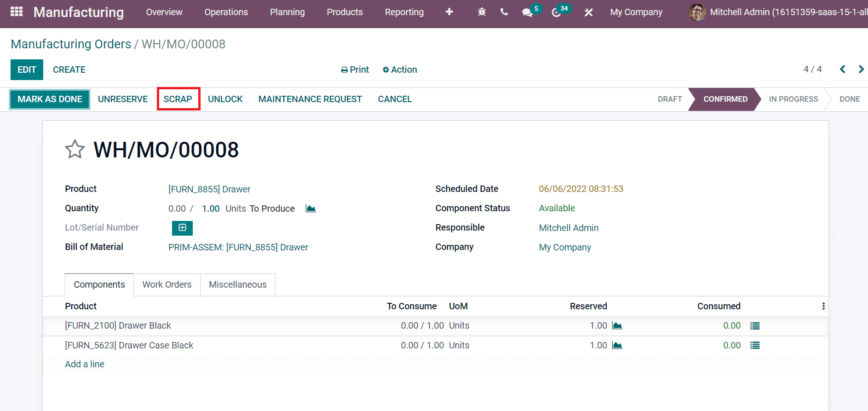
Task: Click consumed value 0.00 for Drawer Black
Action: (x=732, y=326)
